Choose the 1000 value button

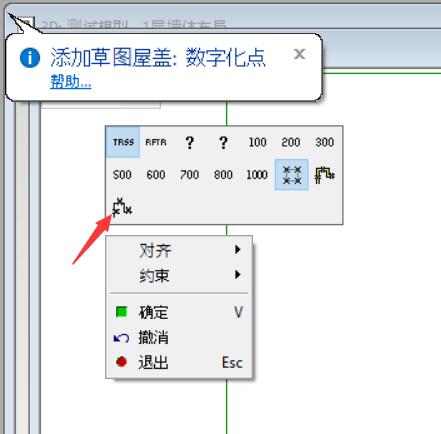(x=257, y=175)
